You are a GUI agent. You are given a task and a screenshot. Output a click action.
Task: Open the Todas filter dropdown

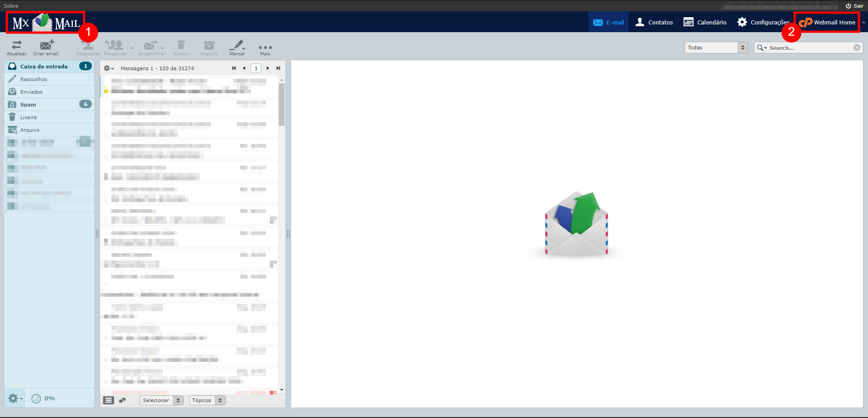(716, 48)
